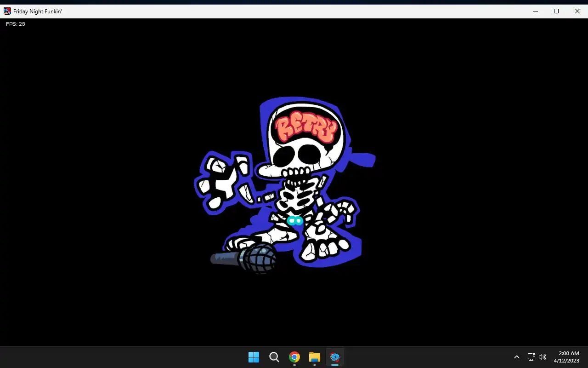
Task: Open network settings tray icon
Action: 531,357
